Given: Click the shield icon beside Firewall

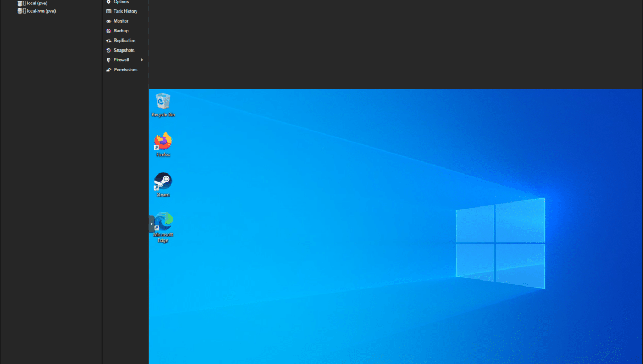Looking at the screenshot, I should point(109,60).
